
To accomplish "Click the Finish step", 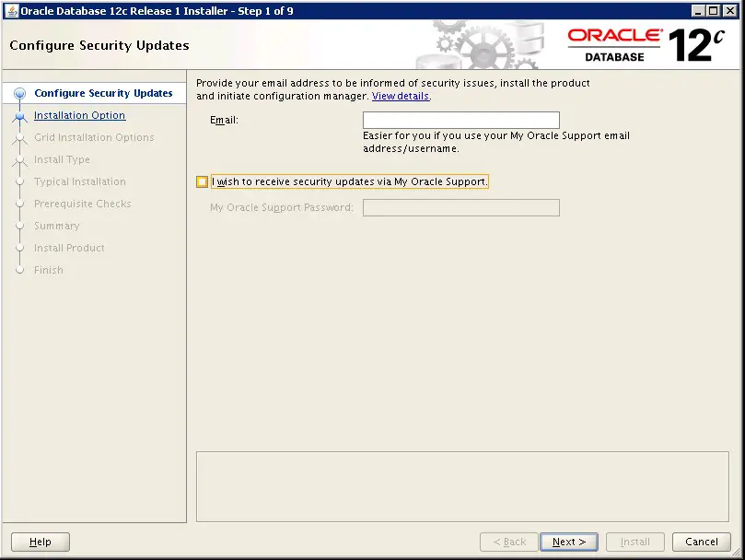I will (x=49, y=270).
